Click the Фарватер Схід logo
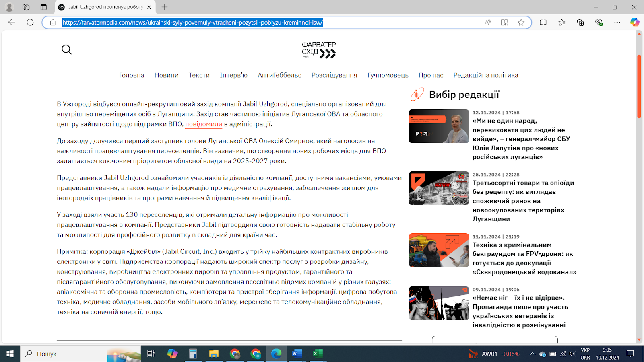The width and height of the screenshot is (644, 362). tap(319, 50)
